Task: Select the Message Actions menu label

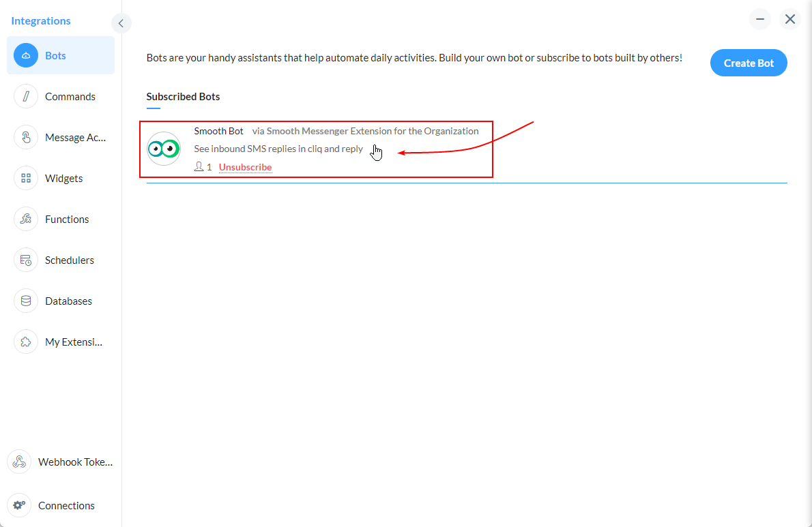Action: (x=75, y=137)
